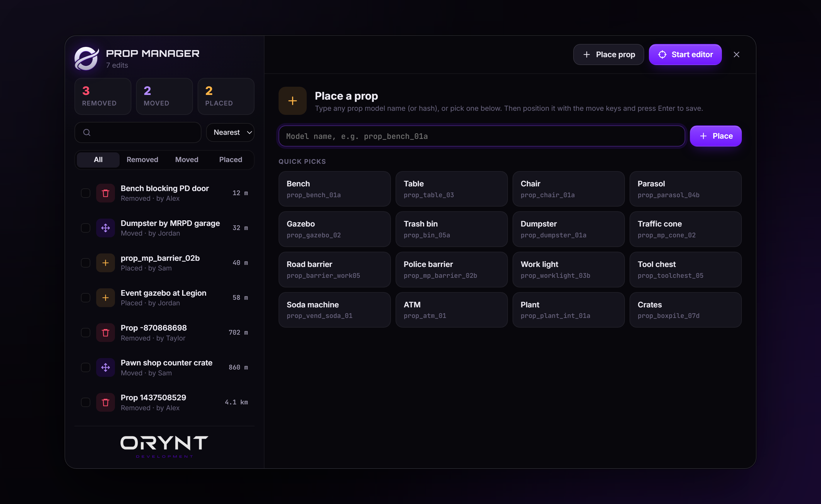The height and width of the screenshot is (504, 821).
Task: Pick the Bench quick pick
Action: click(x=335, y=189)
